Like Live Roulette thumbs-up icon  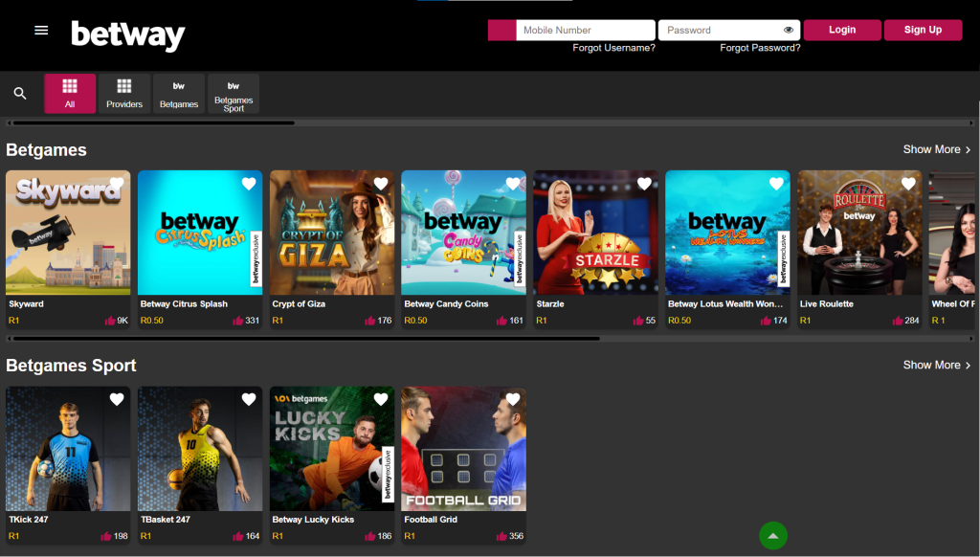[898, 321]
